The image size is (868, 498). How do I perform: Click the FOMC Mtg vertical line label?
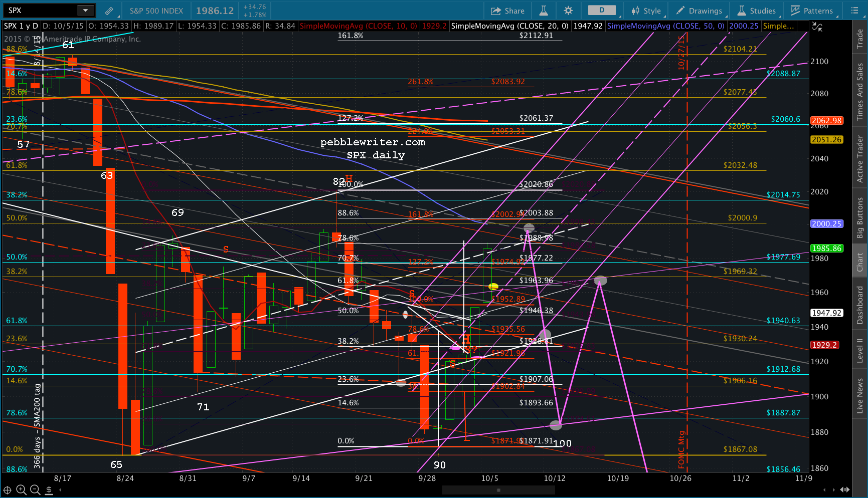coord(681,449)
